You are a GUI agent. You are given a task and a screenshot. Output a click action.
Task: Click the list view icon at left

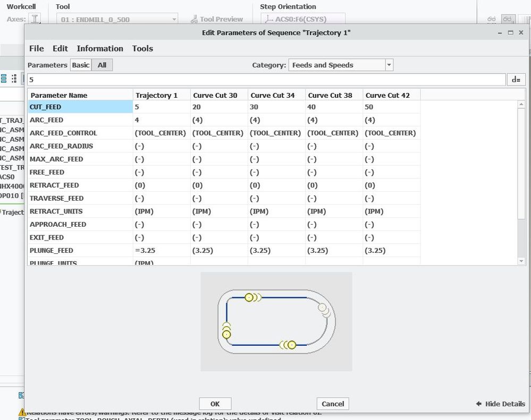point(4,79)
